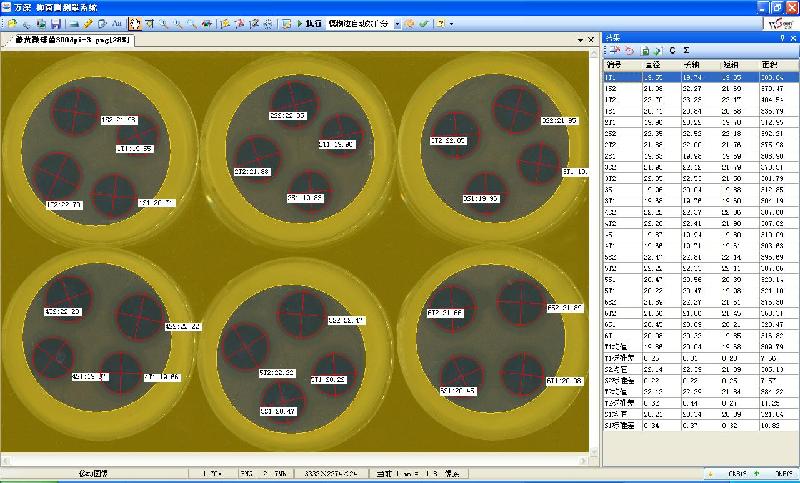Open the document tab list dropdown arrow

tap(578, 38)
